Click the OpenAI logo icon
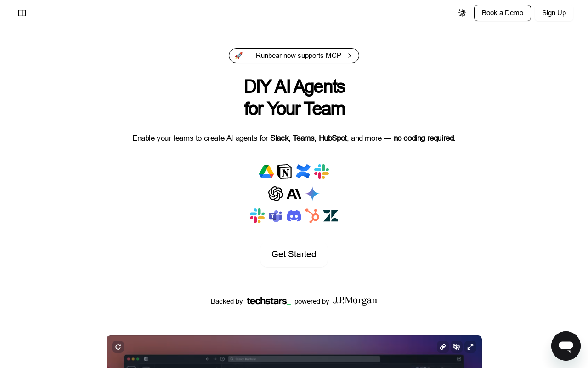588x368 pixels. [x=276, y=194]
